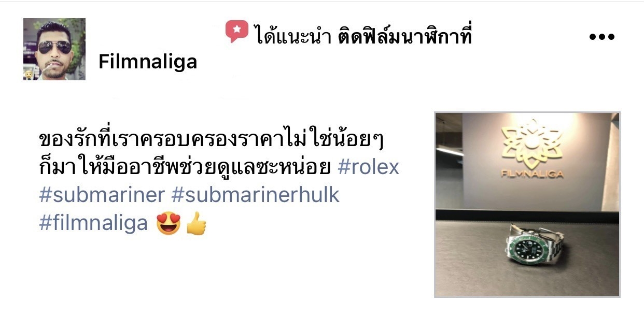Click the thumbs-up emoji
This screenshot has height=317, width=644.
coord(196,223)
